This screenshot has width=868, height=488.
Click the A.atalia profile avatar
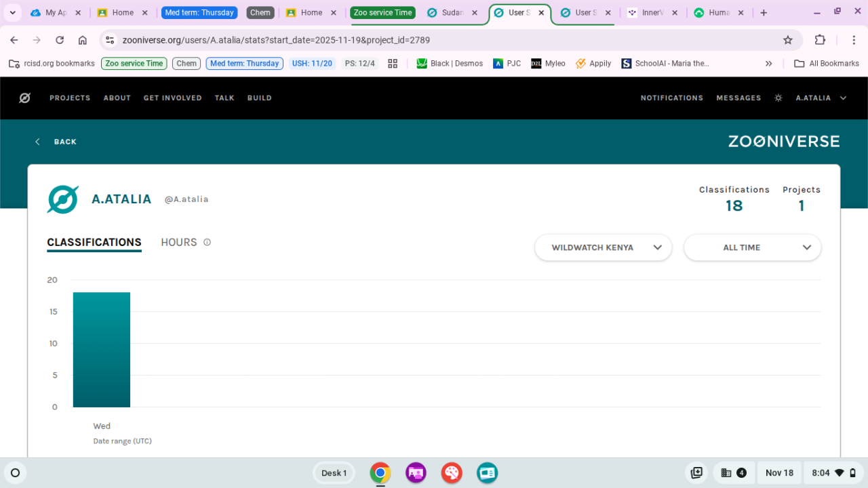click(x=63, y=199)
